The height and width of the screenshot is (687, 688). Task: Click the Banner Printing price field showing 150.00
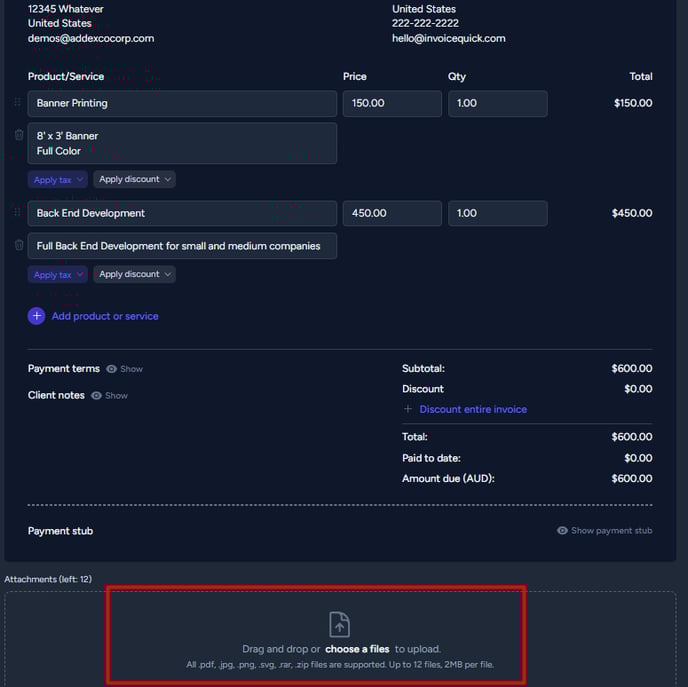[x=392, y=104]
